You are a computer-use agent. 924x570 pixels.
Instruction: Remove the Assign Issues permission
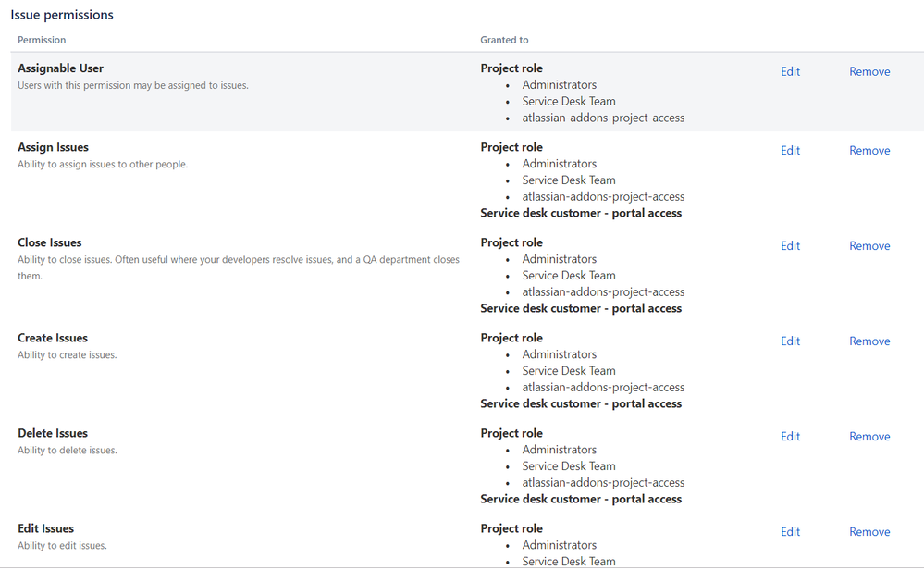pos(869,151)
